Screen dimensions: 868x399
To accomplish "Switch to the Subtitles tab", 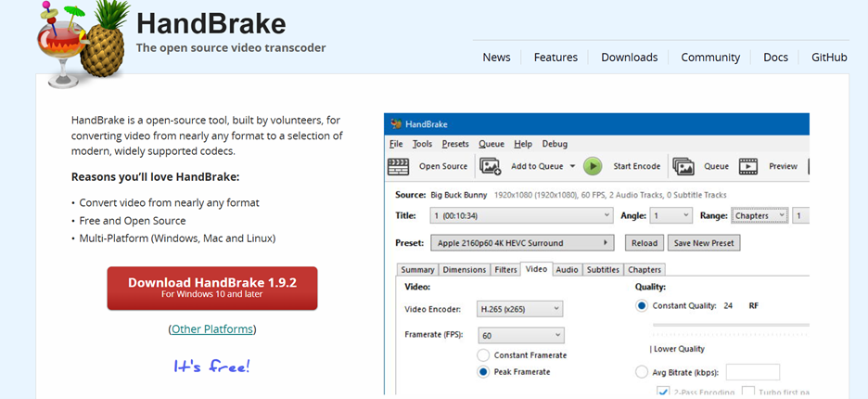I will click(x=603, y=270).
